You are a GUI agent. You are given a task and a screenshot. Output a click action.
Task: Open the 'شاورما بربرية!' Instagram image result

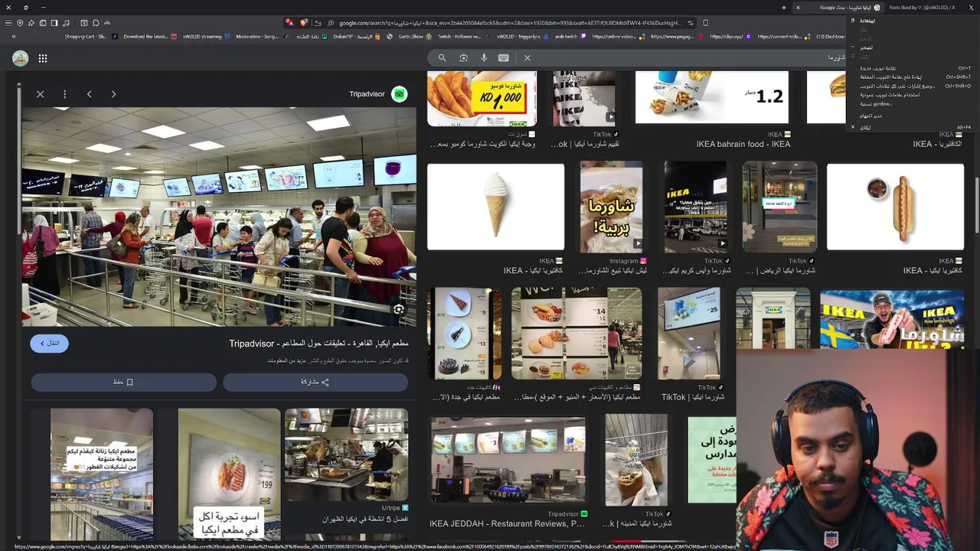pos(611,207)
